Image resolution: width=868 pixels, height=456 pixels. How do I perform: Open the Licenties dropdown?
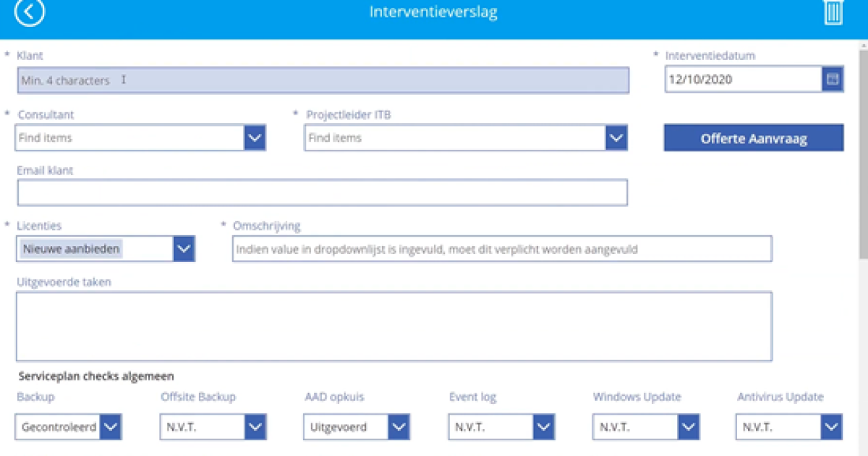[184, 249]
